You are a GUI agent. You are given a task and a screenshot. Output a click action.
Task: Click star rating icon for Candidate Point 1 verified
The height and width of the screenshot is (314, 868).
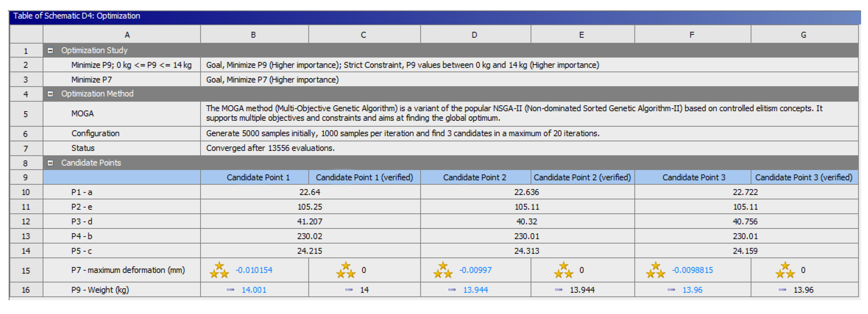(x=346, y=270)
